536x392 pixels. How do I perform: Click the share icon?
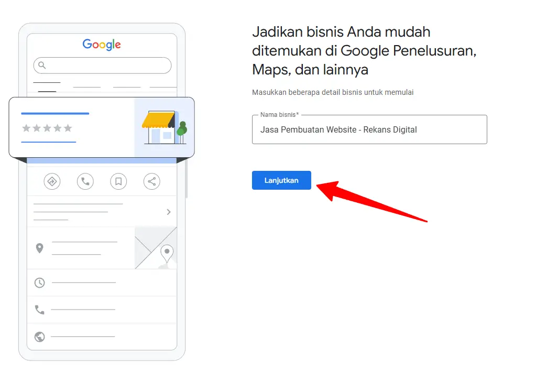tap(152, 181)
